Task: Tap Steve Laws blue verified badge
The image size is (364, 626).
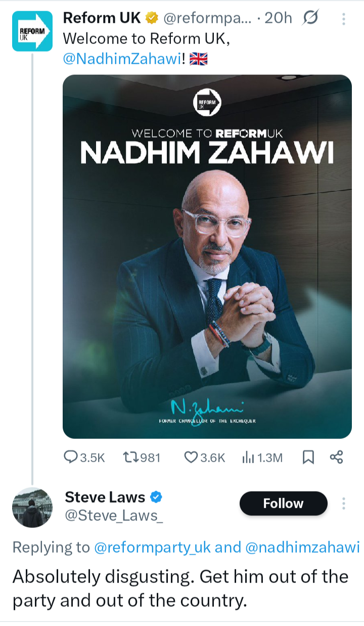Action: click(x=156, y=498)
